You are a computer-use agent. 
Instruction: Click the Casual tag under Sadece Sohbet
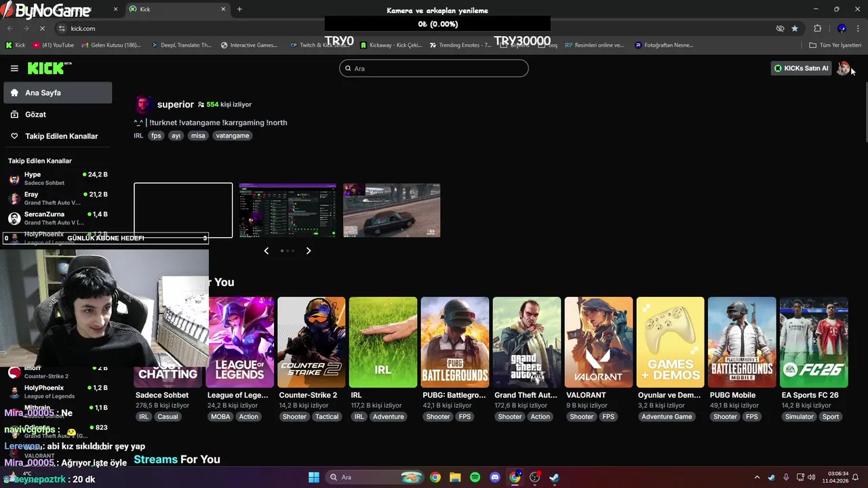[167, 417]
